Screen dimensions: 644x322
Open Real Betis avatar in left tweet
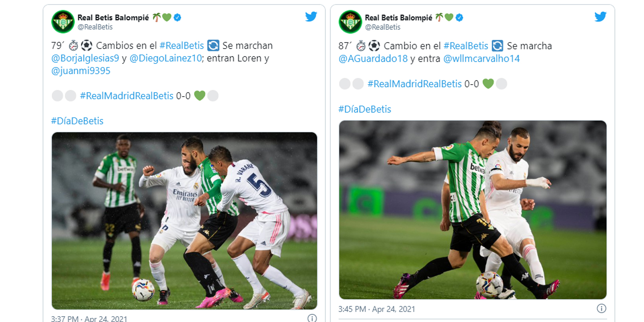tap(63, 21)
